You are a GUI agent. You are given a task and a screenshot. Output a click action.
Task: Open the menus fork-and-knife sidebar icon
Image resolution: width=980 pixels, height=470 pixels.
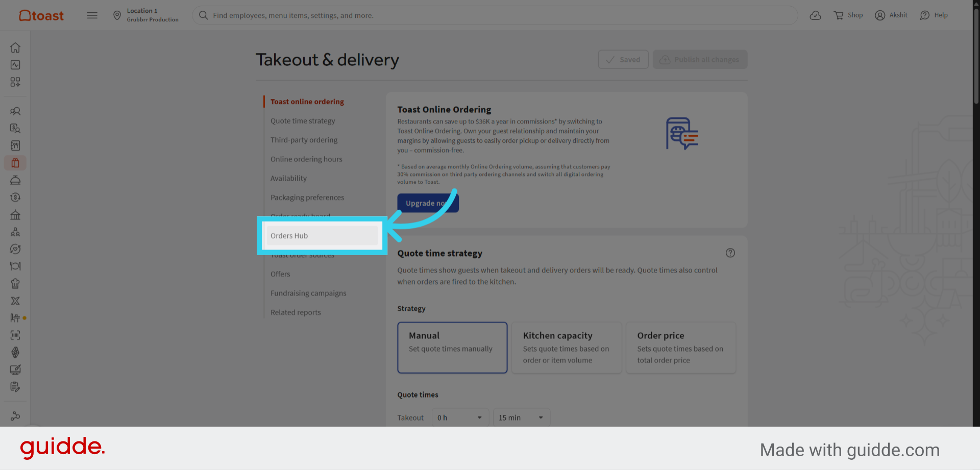pos(15,146)
